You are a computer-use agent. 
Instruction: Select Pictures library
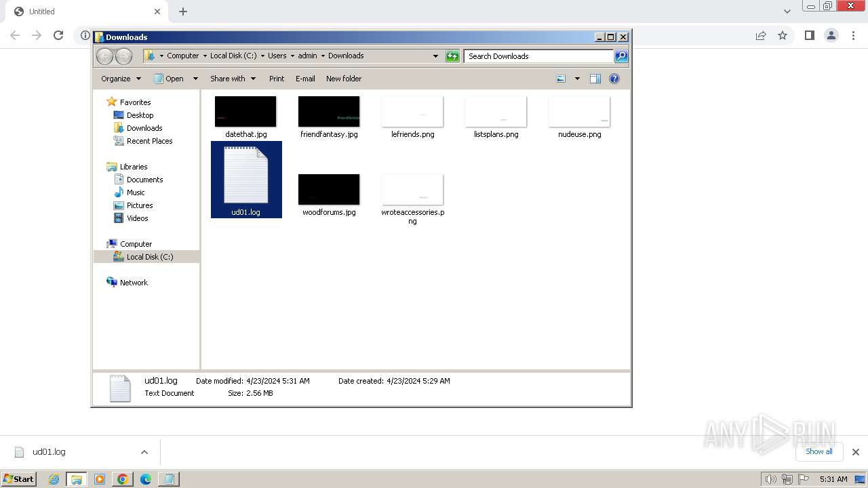[140, 205]
